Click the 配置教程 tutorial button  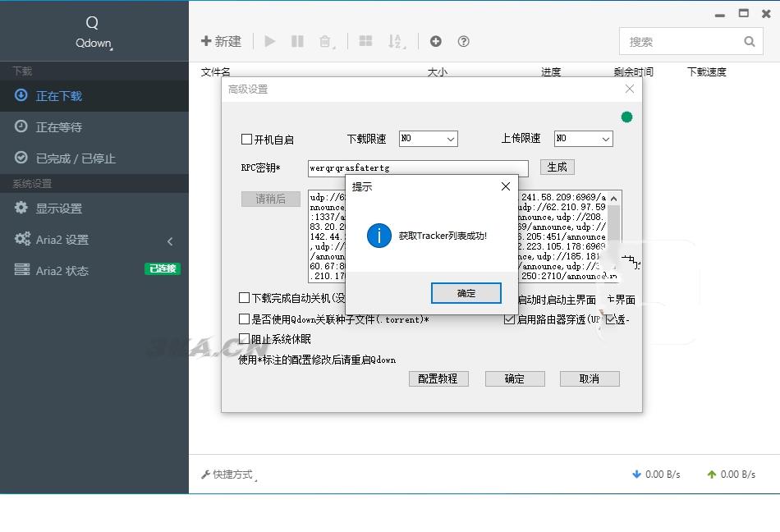tap(438, 378)
